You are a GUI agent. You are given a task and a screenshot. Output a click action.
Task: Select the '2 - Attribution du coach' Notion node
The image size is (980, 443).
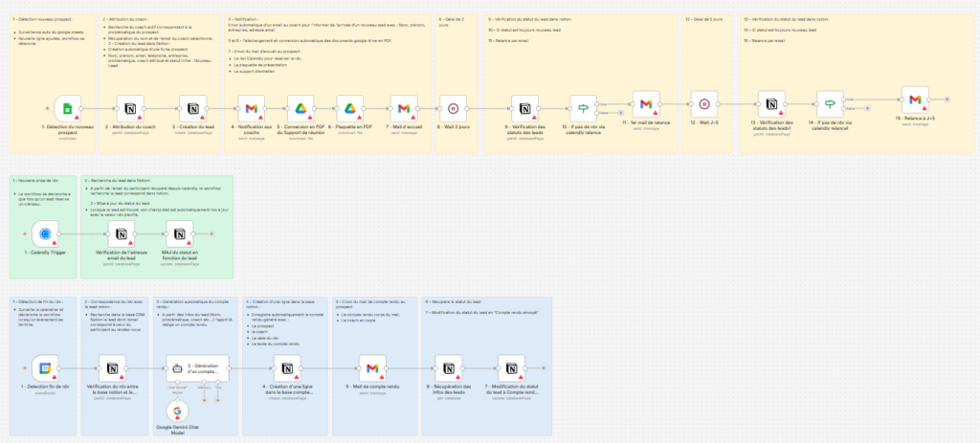[130, 106]
